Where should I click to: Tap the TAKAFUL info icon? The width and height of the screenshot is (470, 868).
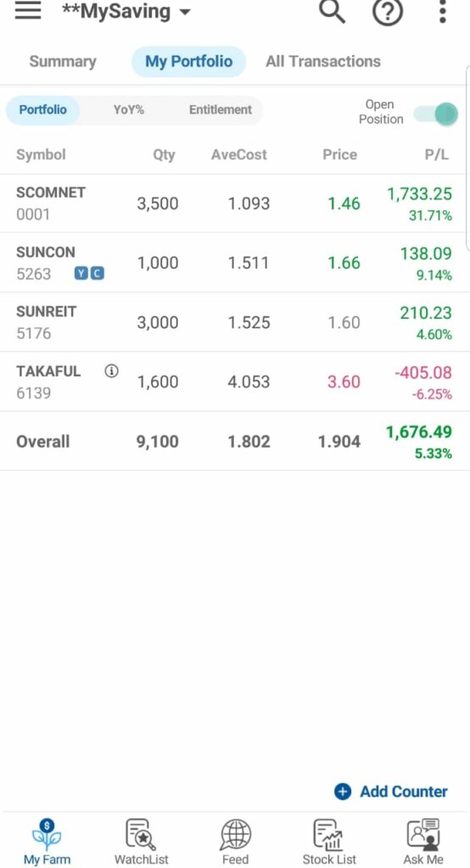coord(111,371)
